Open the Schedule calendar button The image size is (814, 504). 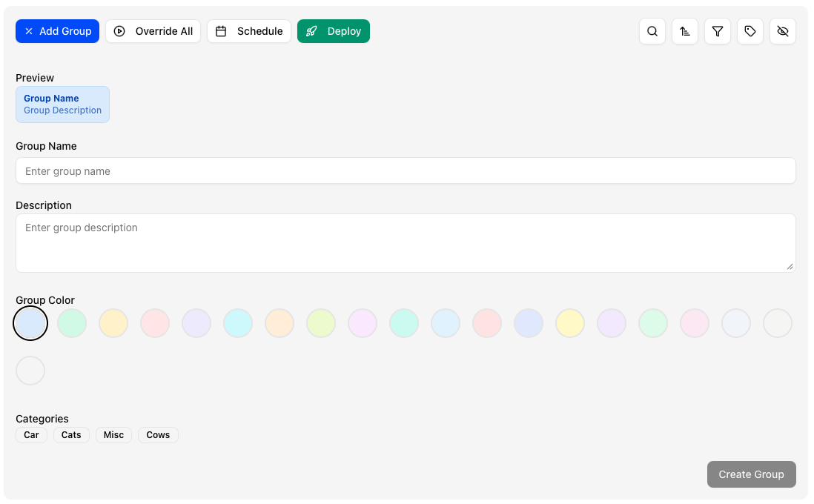pyautogui.click(x=249, y=31)
